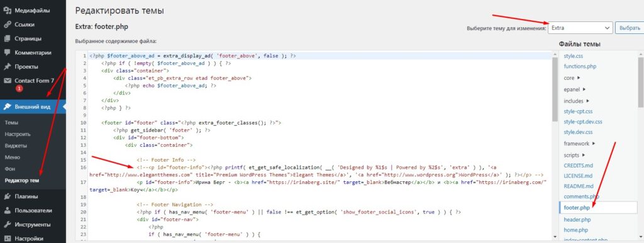
Task: Open the functions.php file link
Action: (580, 66)
